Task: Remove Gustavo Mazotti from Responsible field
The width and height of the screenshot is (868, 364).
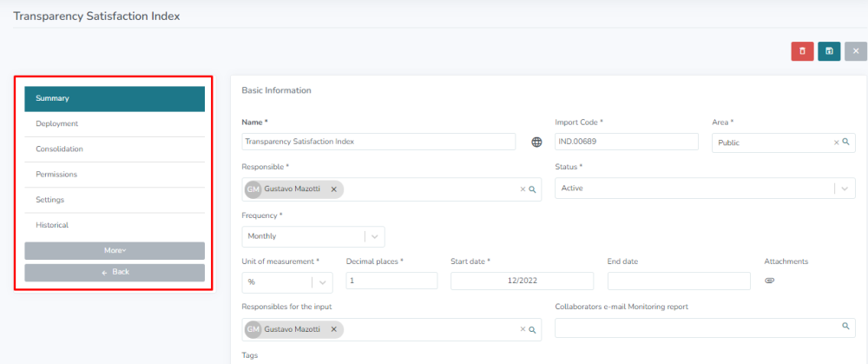Action: point(334,189)
